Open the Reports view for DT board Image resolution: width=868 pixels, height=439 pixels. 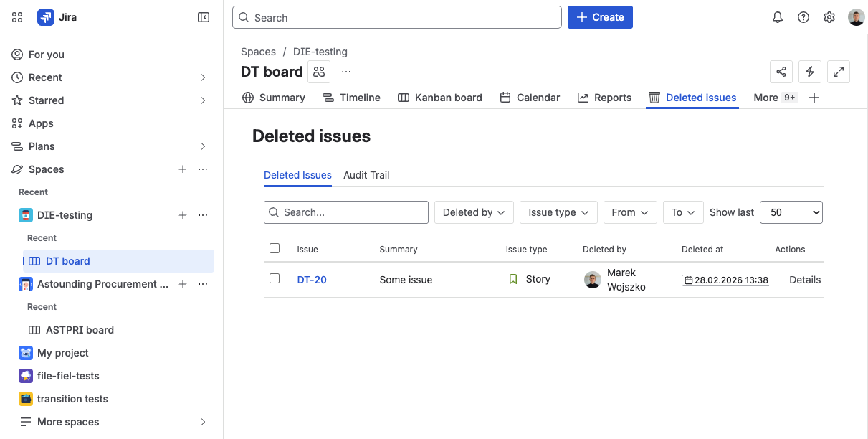[604, 97]
